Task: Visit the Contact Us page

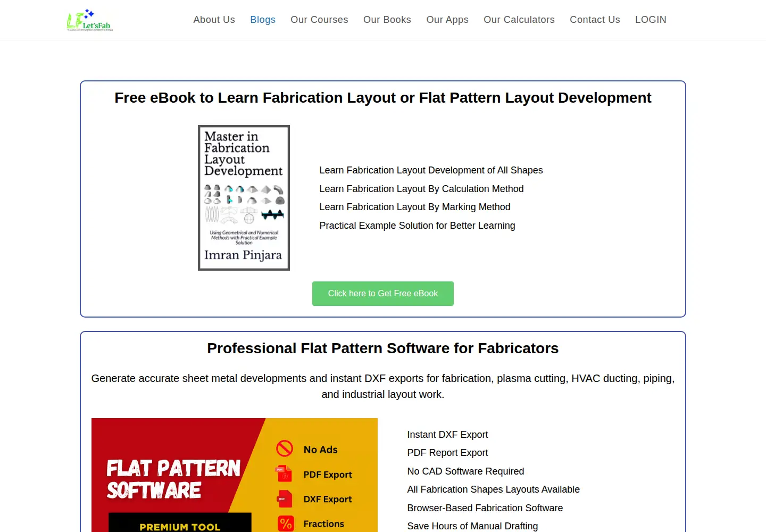Action: pos(595,20)
